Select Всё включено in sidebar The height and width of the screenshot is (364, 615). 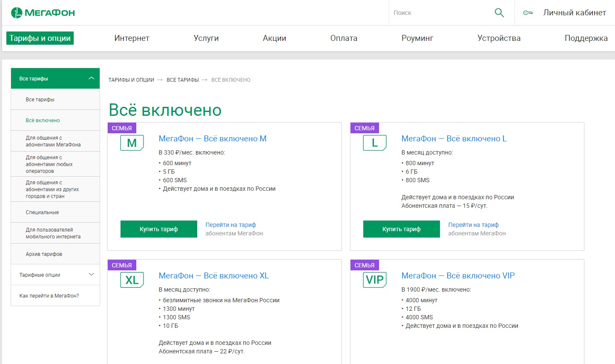[55, 120]
